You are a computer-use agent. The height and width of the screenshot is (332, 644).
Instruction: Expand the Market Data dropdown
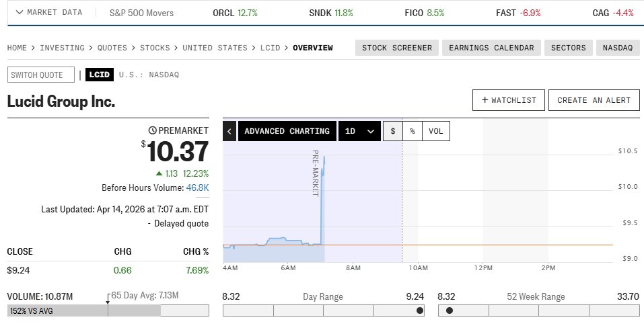click(49, 12)
